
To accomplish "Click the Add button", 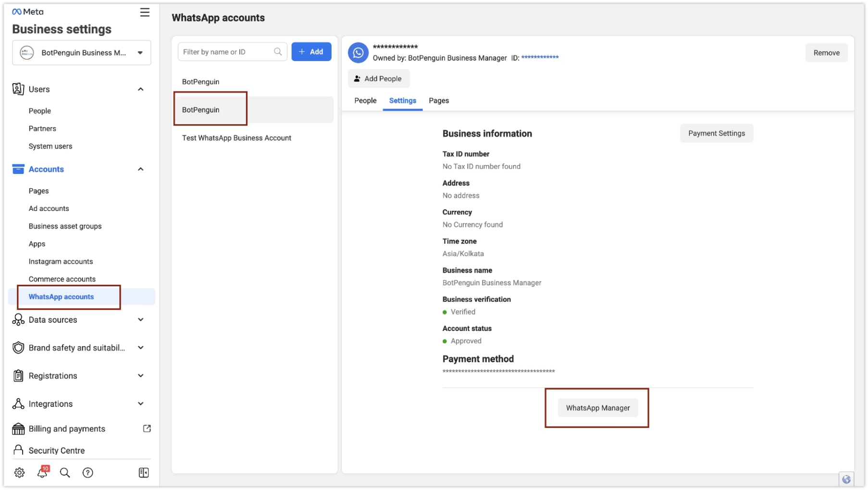I will point(311,52).
